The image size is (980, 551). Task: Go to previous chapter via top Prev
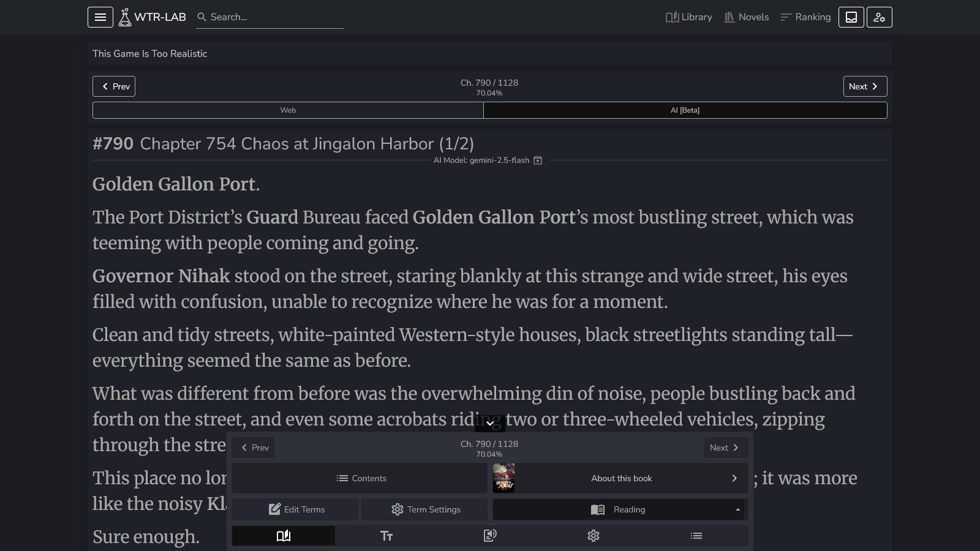tap(114, 86)
